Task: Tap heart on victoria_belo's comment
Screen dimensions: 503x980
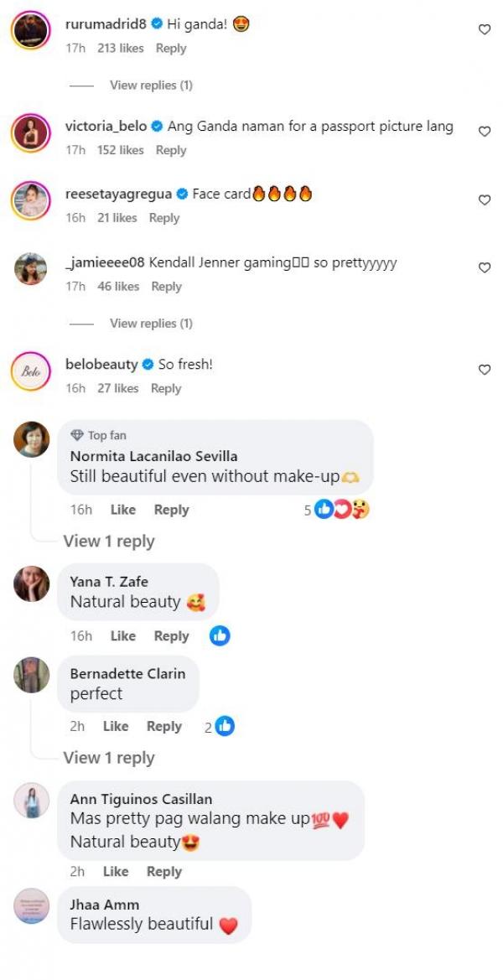Action: pyautogui.click(x=484, y=132)
